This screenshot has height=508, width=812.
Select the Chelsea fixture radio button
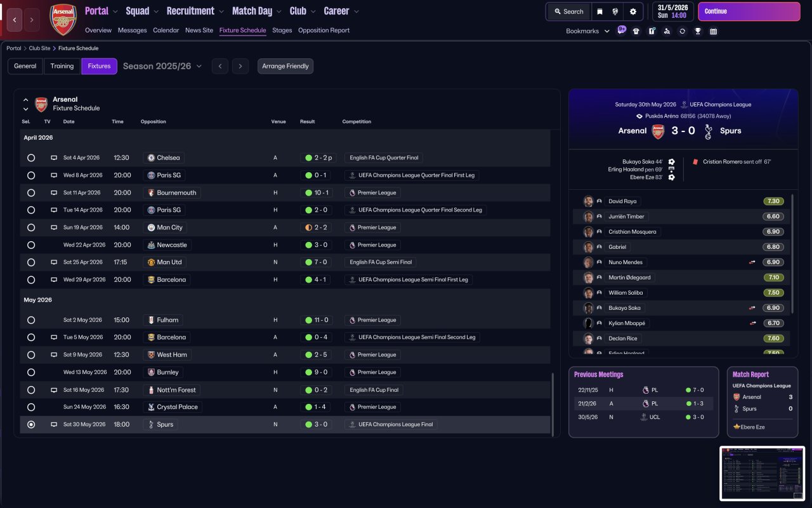(31, 157)
